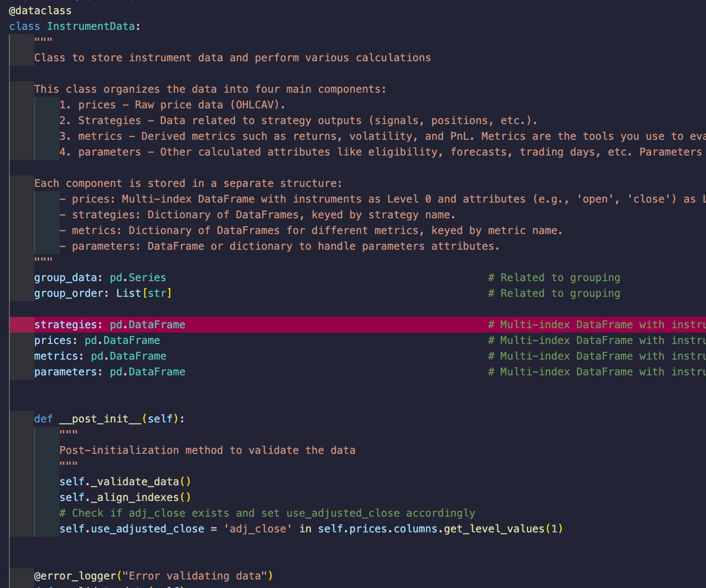
Task: Click the @dataclass decorator text
Action: (40, 11)
